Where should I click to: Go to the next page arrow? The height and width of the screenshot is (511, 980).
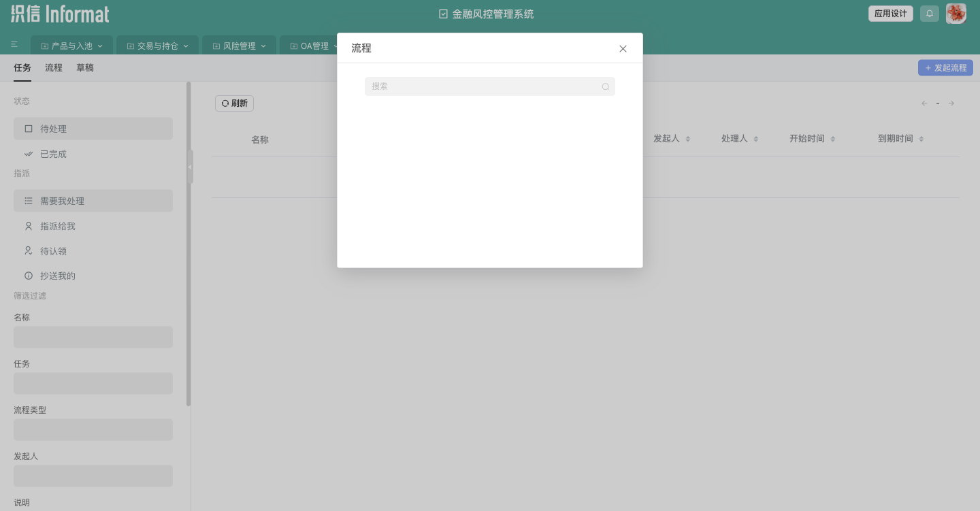tap(951, 103)
